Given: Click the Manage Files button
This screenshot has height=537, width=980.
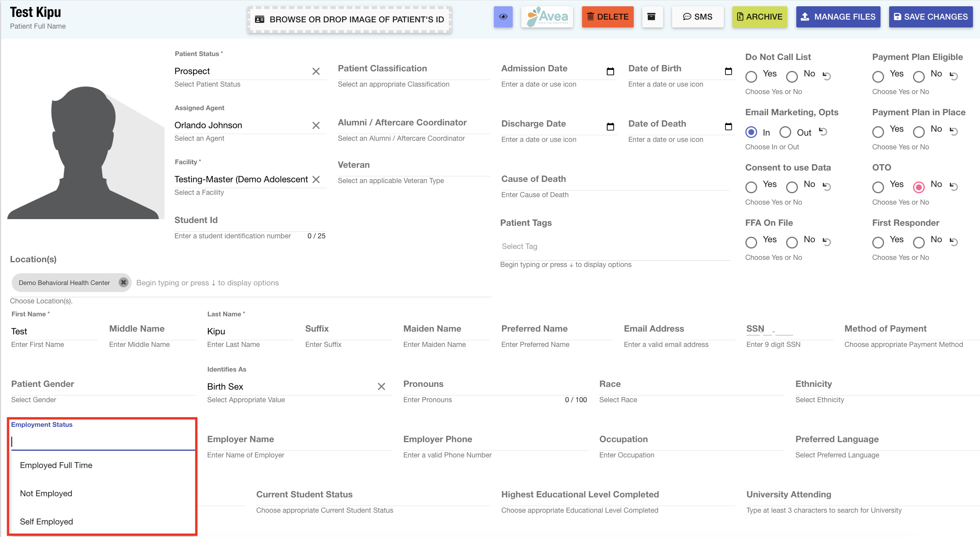Looking at the screenshot, I should [x=838, y=17].
